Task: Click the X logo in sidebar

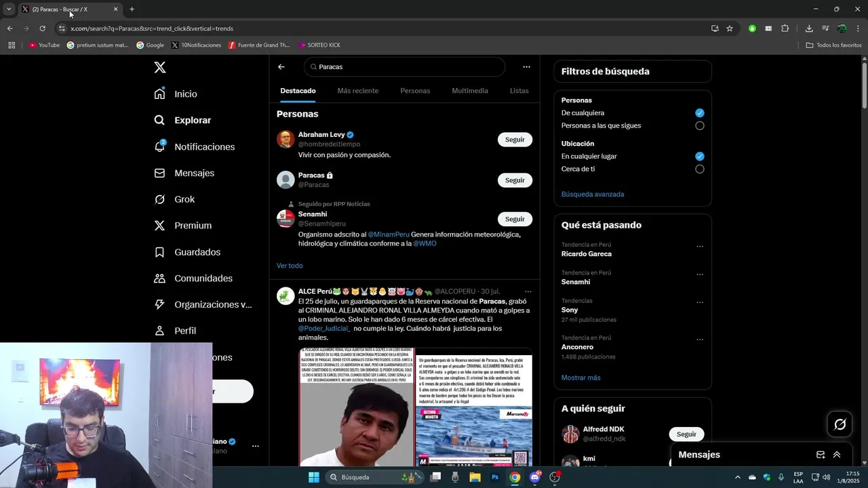Action: point(160,67)
